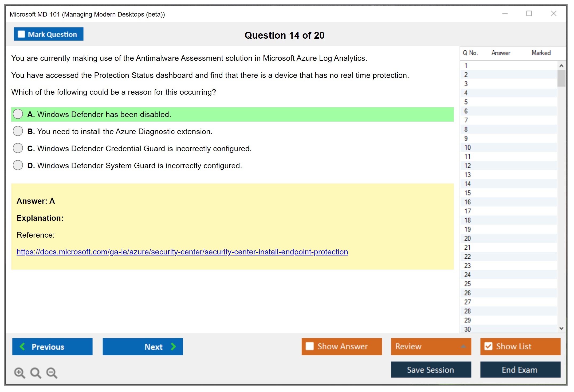Image resolution: width=574 pixels, height=392 pixels.
Task: Click the green left arrow on Previous
Action: (22, 346)
